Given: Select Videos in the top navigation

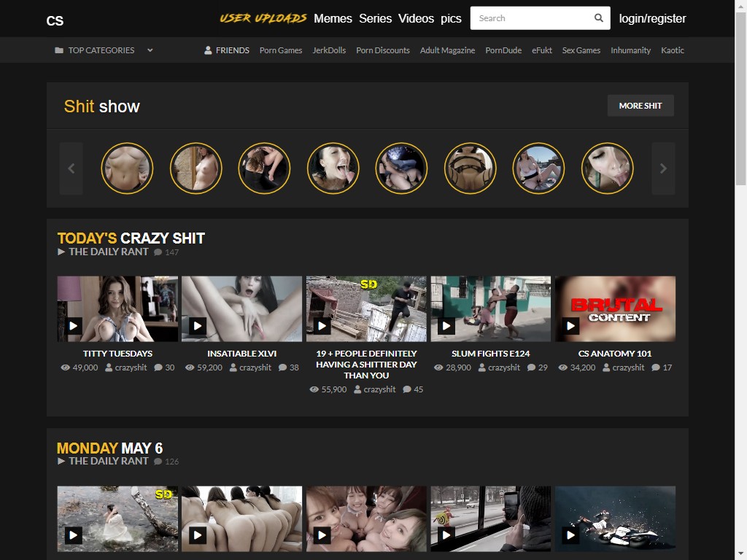Looking at the screenshot, I should (x=416, y=18).
